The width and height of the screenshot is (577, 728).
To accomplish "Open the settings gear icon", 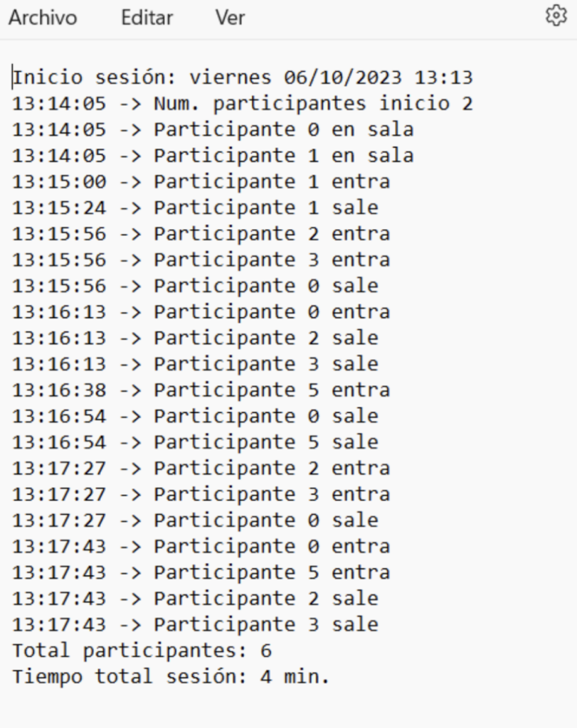I will 556,16.
